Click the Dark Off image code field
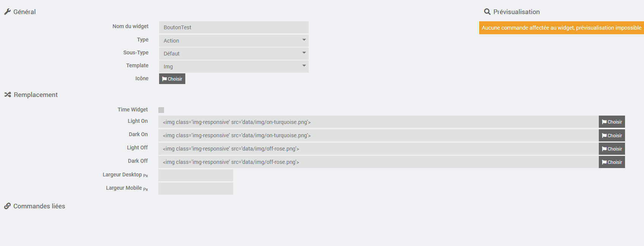The height and width of the screenshot is (246, 644). pyautogui.click(x=379, y=162)
